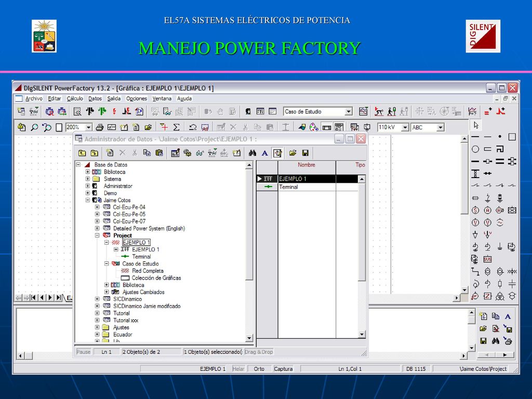Create new object in Data Manager toolbar
The image size is (532, 399).
click(110, 153)
